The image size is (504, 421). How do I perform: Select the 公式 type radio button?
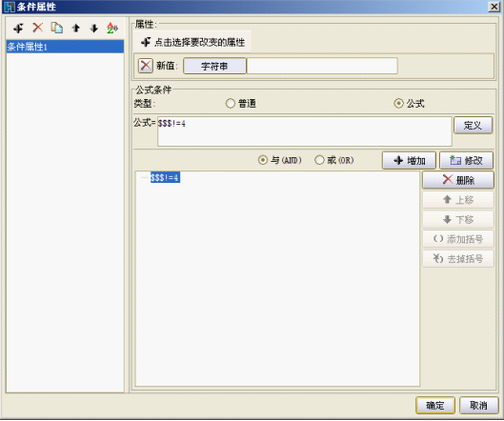pyautogui.click(x=398, y=103)
